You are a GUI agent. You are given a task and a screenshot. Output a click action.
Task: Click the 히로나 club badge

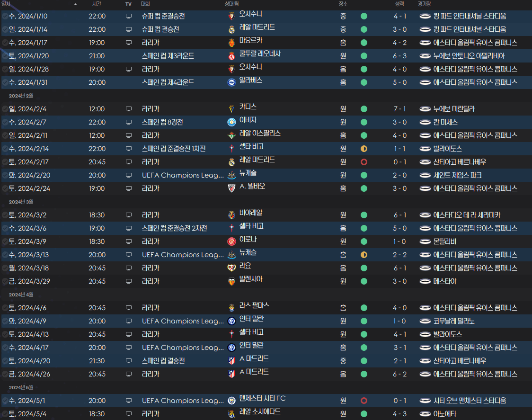[232, 241]
